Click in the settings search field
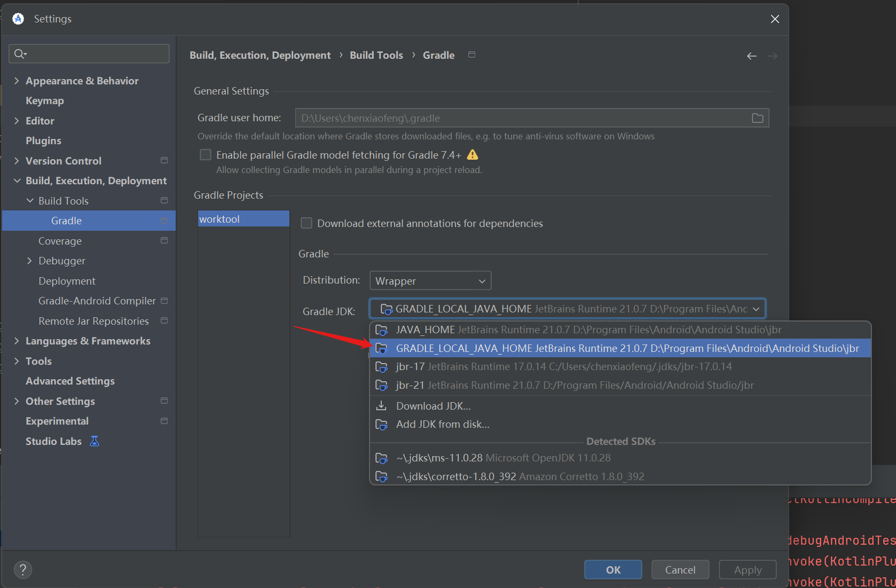This screenshot has width=896, height=588. [x=89, y=53]
